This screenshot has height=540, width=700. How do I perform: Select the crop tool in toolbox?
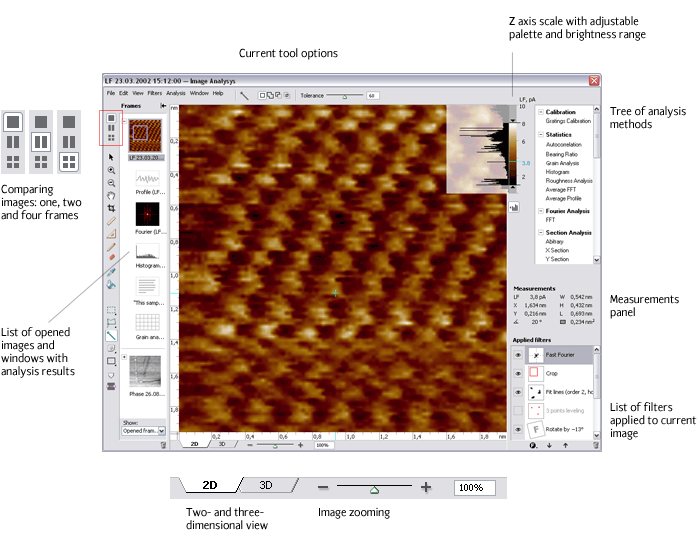point(111,209)
